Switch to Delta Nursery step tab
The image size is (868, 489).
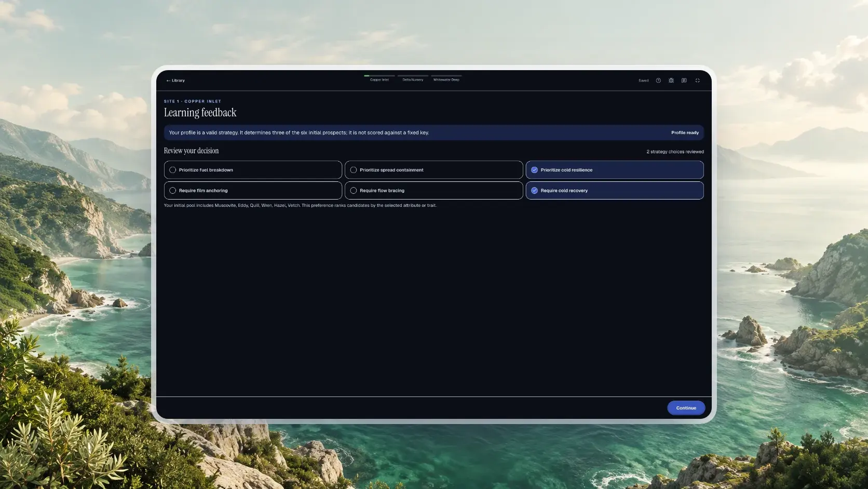[413, 78]
